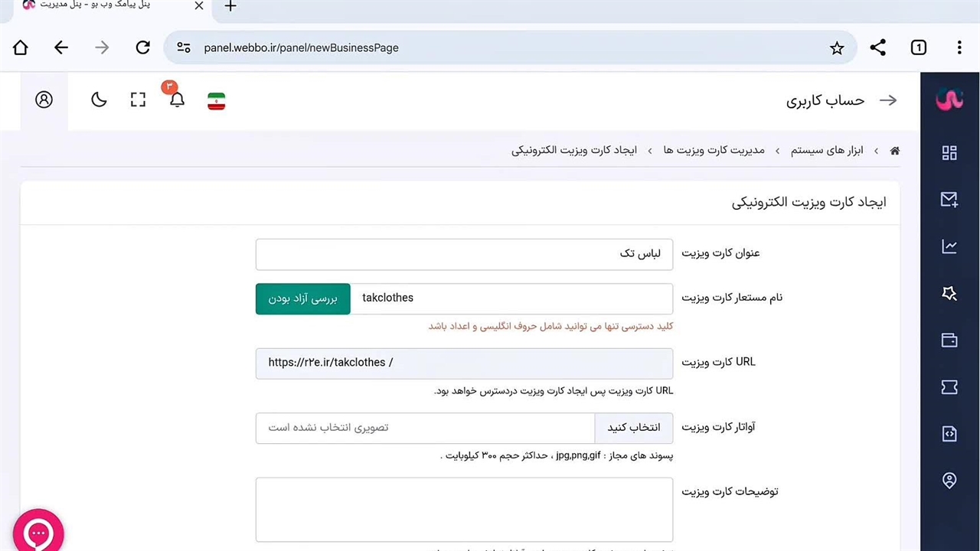The width and height of the screenshot is (980, 551).
Task: Click انتخاب کنید to choose avatar file
Action: [634, 428]
